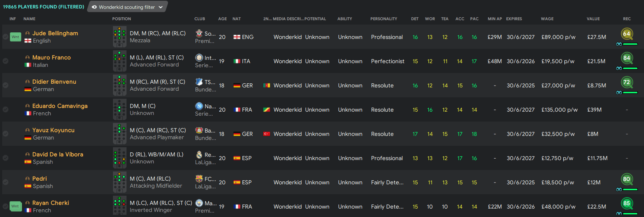Viewport: 644px width, 217px height.
Task: Click Mauro Franco's 84 scout recommendation badge
Action: pos(627,58)
